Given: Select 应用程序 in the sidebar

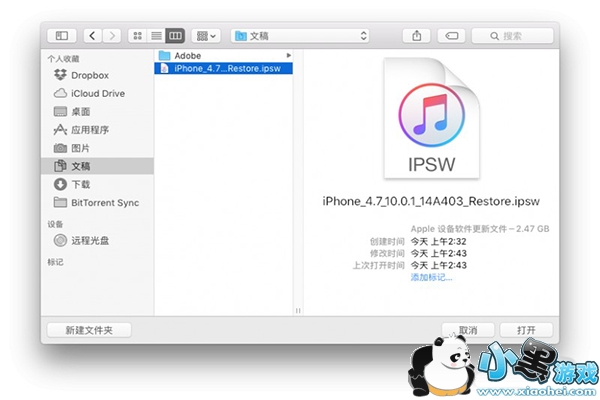Looking at the screenshot, I should pos(90,129).
